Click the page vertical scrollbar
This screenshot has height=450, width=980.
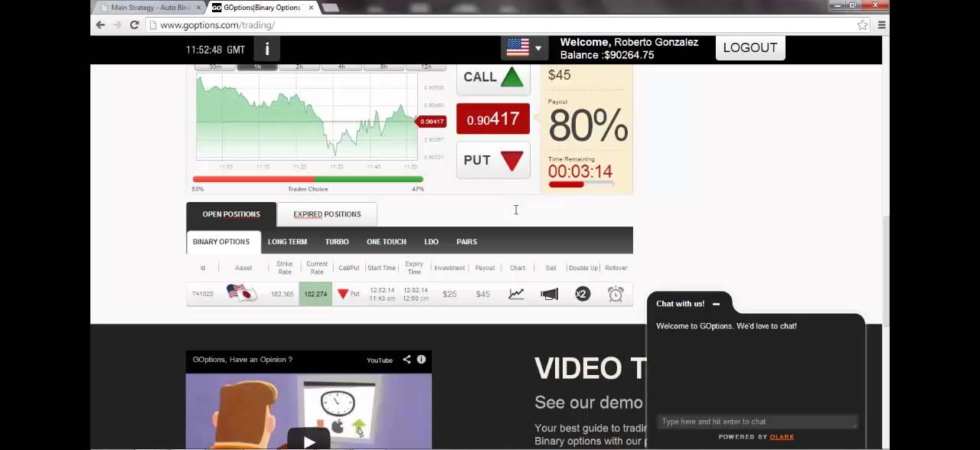coord(887,270)
